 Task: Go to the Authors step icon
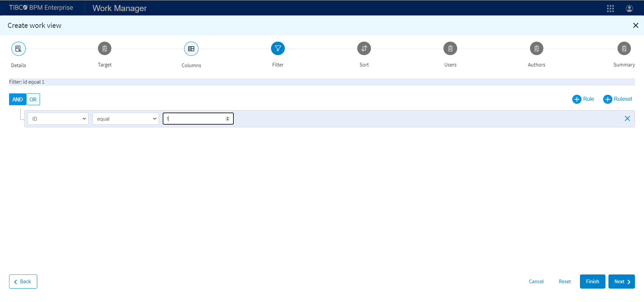(x=537, y=49)
